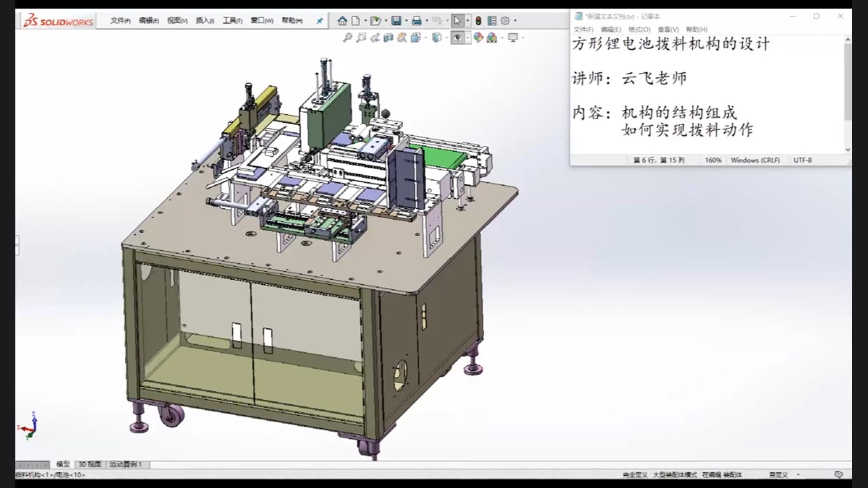Screen dimensions: 868x488
Task: Expand the Options gear dropdown arrow
Action: pyautogui.click(x=515, y=21)
